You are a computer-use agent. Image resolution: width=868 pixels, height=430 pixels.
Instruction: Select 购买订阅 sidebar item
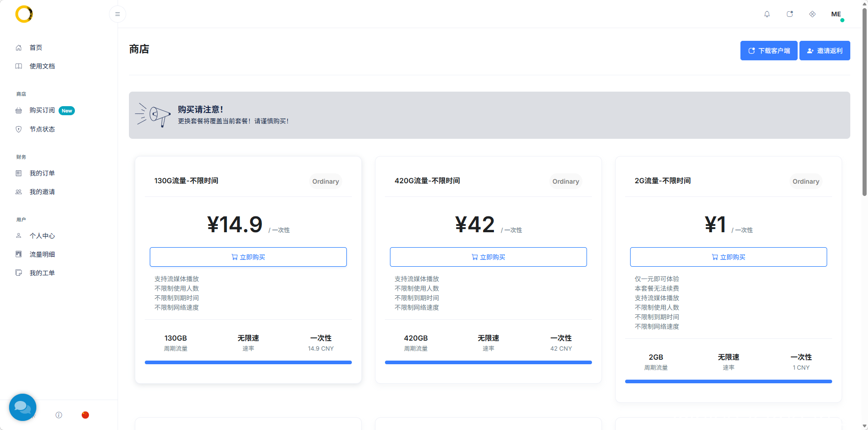42,111
